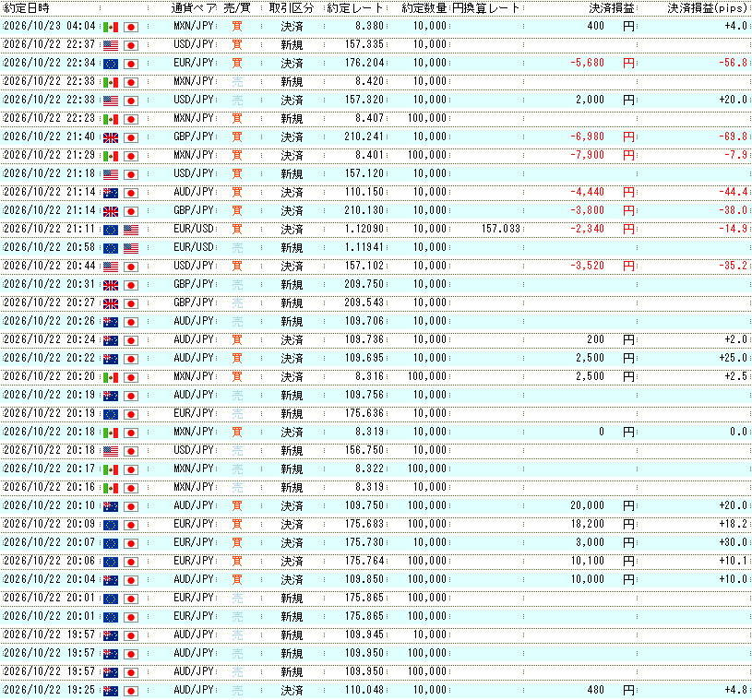
Task: Click the Japan flag in the 21:29 MXN/JPY row
Action: coord(131,156)
